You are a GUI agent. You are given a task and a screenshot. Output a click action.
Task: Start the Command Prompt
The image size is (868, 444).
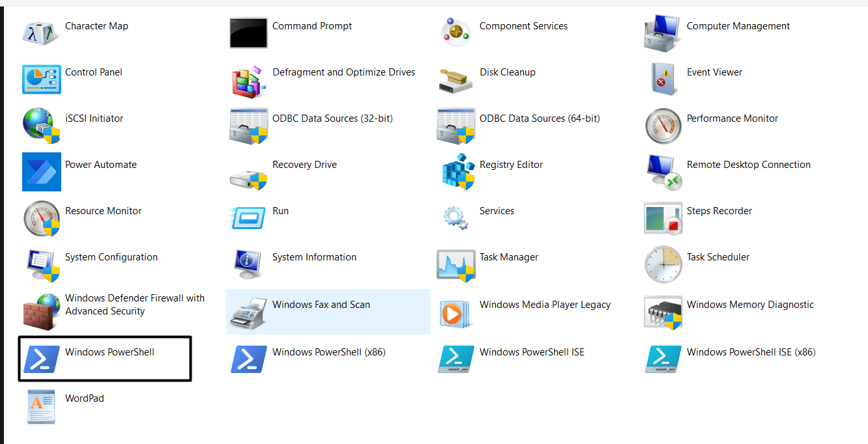[312, 25]
